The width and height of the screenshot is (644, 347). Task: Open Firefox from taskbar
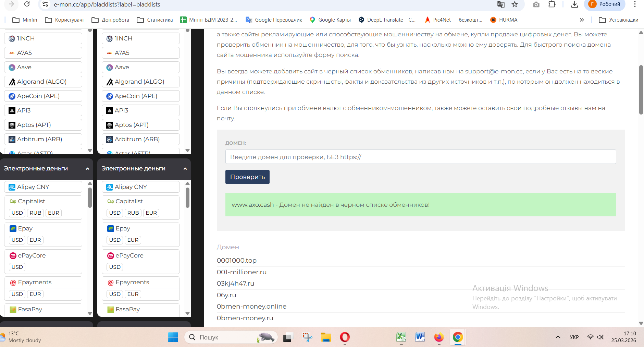[439, 337]
